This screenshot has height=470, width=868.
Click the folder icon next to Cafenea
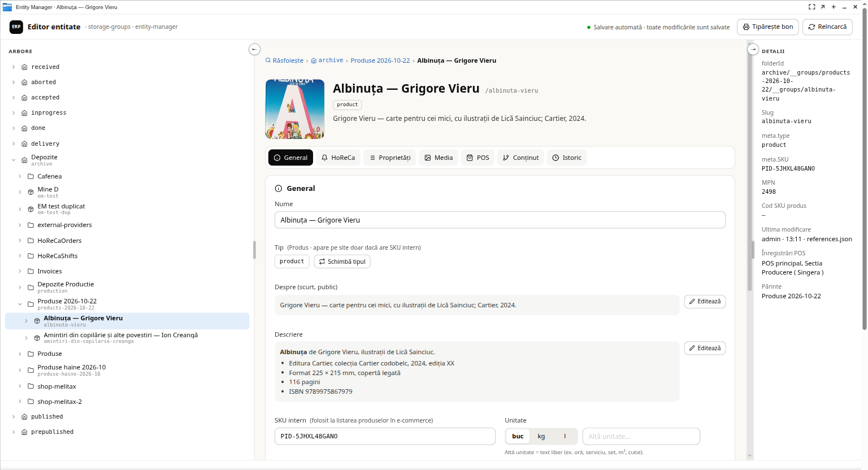[31, 176]
